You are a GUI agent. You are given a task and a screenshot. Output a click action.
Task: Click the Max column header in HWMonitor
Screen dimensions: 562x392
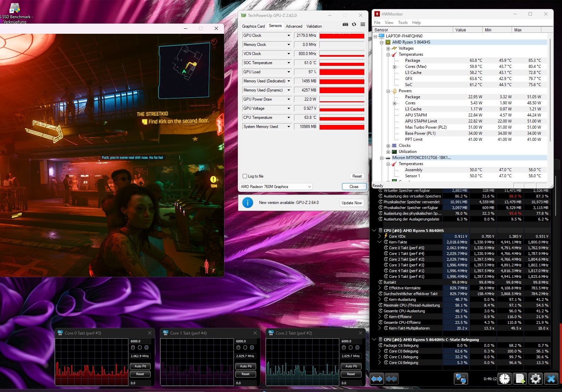(527, 30)
